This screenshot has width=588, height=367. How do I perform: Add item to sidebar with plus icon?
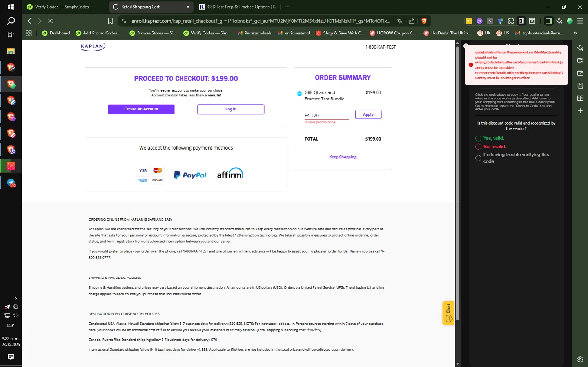coord(580,111)
